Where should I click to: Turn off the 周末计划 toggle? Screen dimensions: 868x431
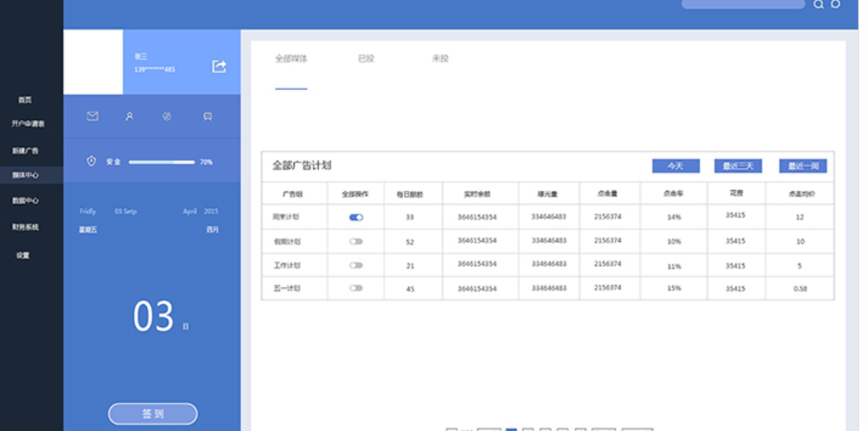click(x=356, y=218)
